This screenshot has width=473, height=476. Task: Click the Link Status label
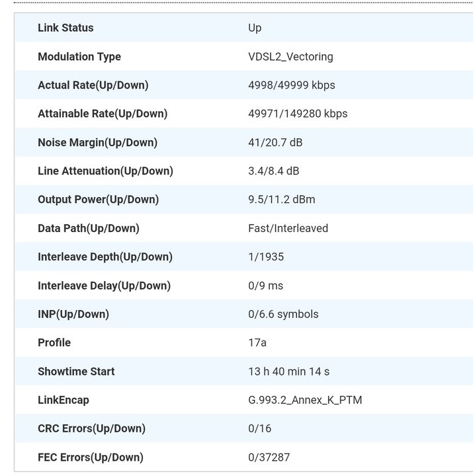point(65,28)
